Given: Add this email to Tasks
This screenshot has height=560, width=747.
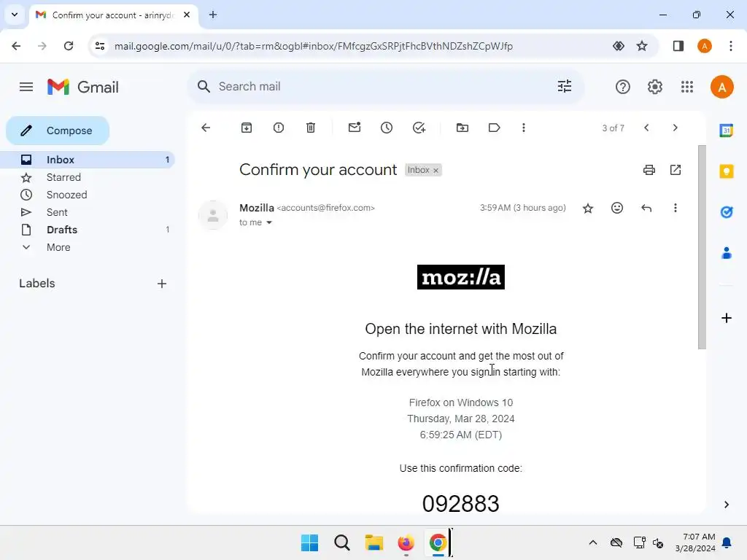Looking at the screenshot, I should 419,128.
